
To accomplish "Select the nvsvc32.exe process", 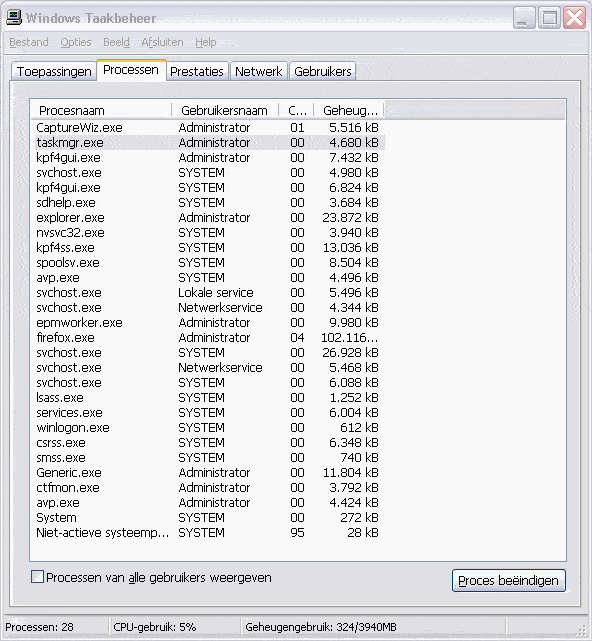I will pyautogui.click(x=209, y=233).
